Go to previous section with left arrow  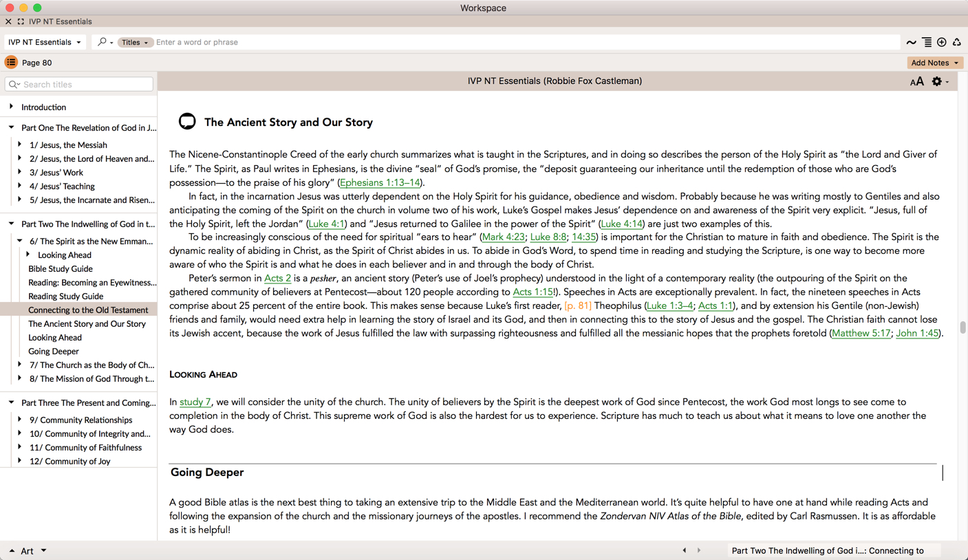point(685,550)
